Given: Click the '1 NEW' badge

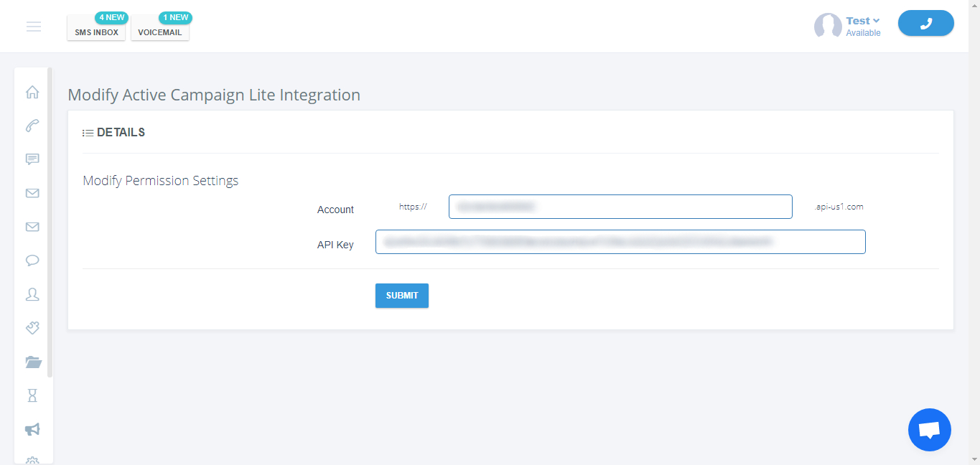Looking at the screenshot, I should [175, 18].
